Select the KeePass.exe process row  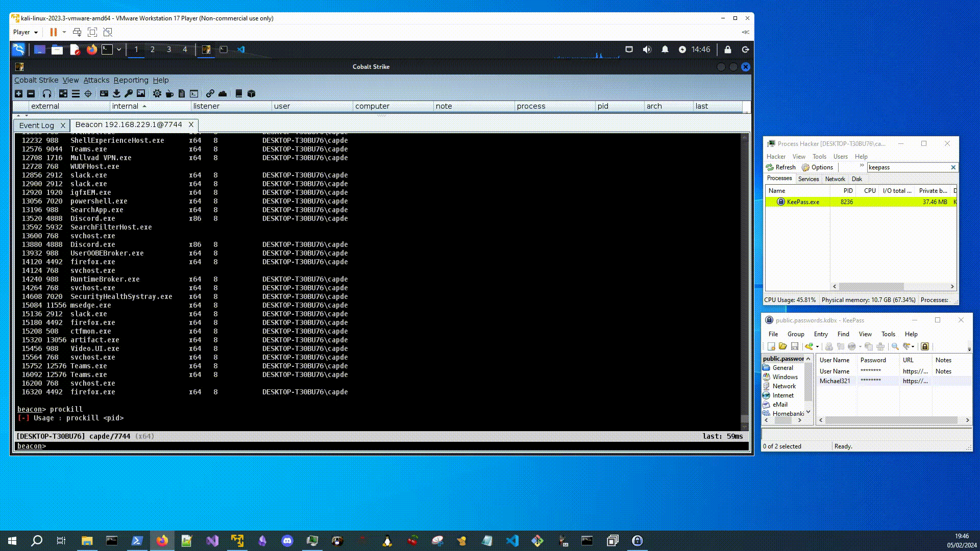(x=861, y=202)
